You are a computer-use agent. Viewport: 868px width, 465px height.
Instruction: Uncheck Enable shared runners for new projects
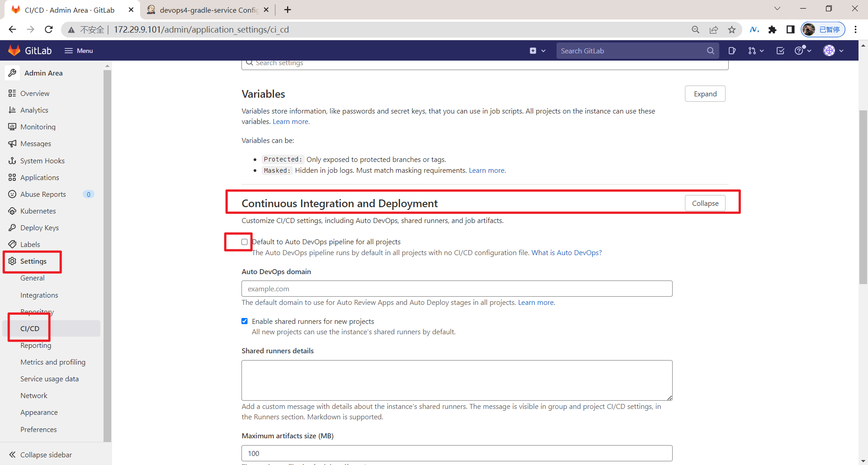point(245,321)
